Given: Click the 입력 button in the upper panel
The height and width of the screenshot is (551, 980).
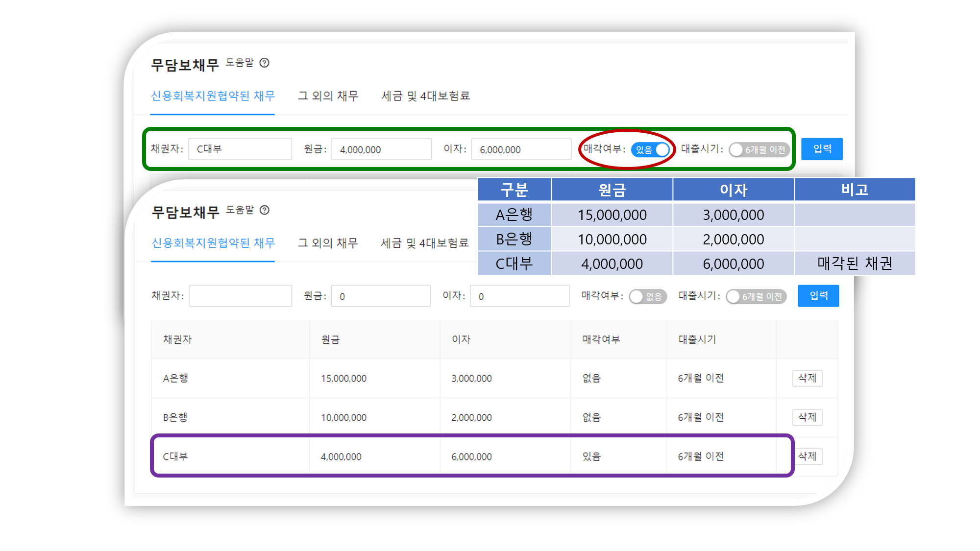Looking at the screenshot, I should tap(822, 149).
